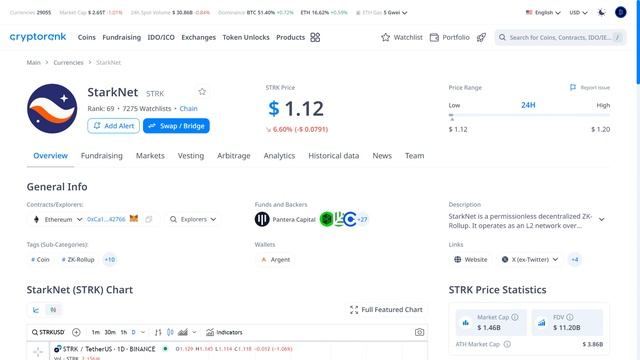Select the TradingView chart view icon
Viewport: 640px width, 360px height.
click(53, 310)
